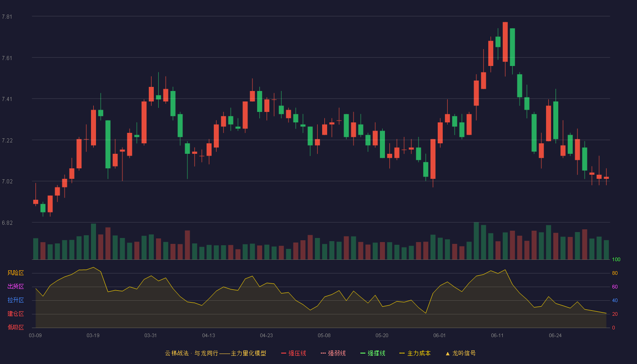637x364 pixels.
Task: Select the 03-31 date label
Action: [151, 335]
